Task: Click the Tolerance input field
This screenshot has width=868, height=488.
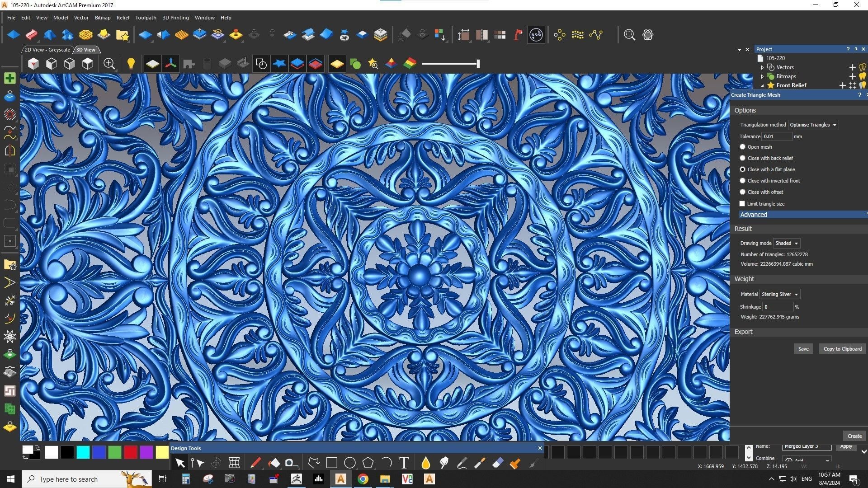Action: tap(777, 136)
